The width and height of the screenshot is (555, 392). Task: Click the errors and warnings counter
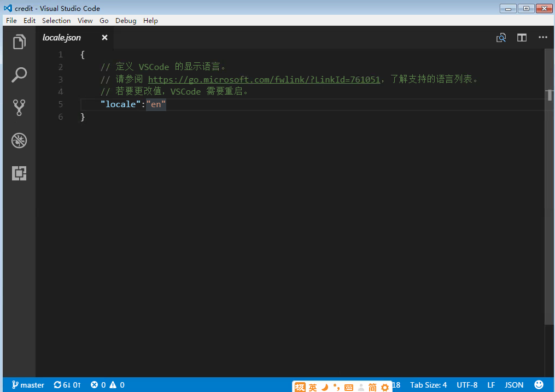pos(107,384)
